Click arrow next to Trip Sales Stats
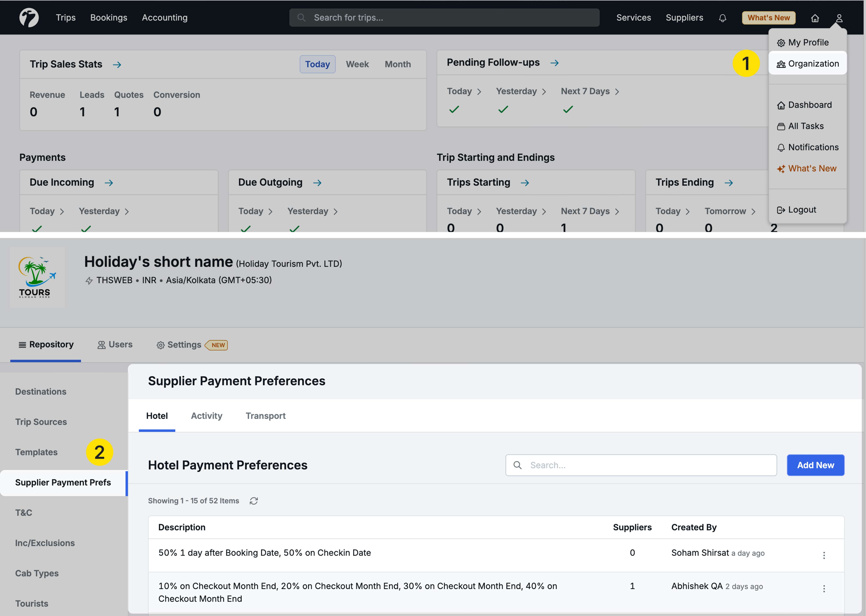Viewport: 866px width, 616px height. click(x=117, y=64)
